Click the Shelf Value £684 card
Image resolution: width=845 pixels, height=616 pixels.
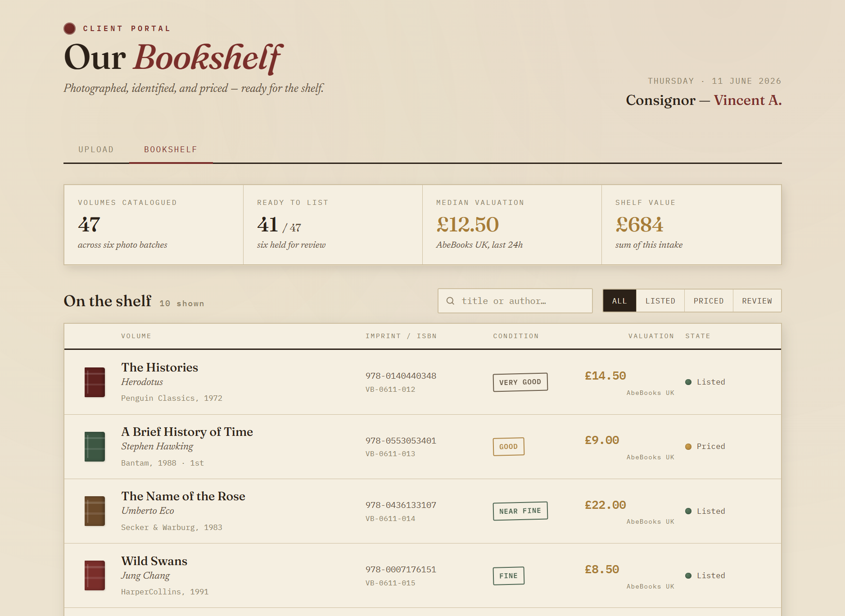[691, 225]
